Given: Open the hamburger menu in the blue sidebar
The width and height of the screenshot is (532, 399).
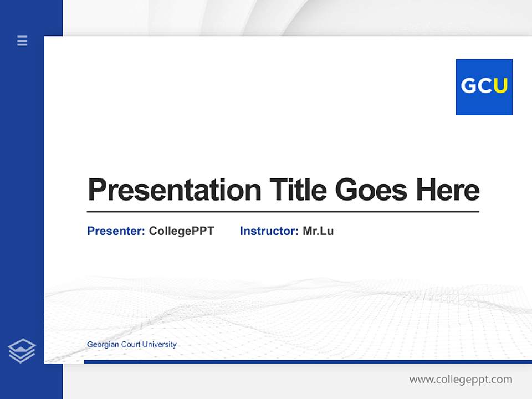Looking at the screenshot, I should coord(22,41).
